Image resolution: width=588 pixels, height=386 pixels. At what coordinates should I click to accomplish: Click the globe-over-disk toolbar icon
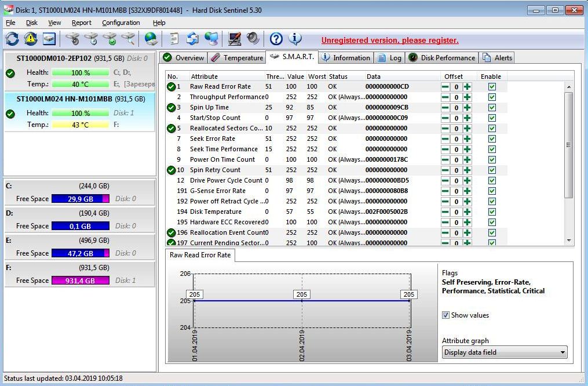click(151, 39)
